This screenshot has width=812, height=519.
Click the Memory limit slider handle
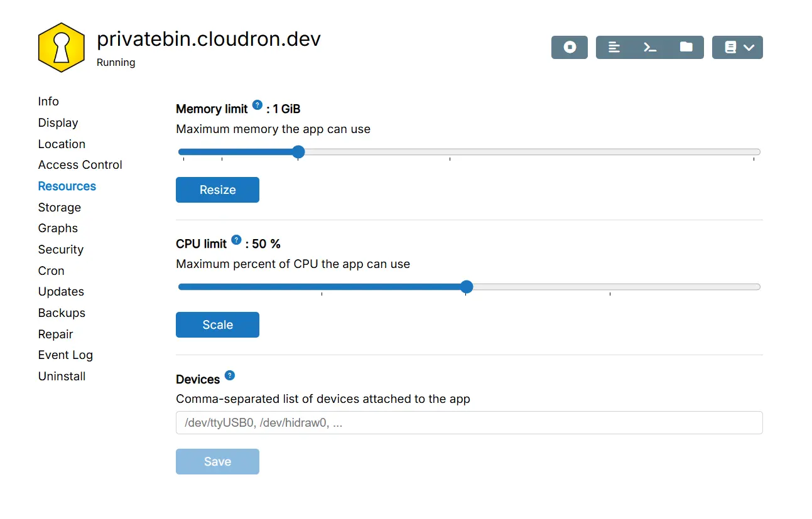pyautogui.click(x=298, y=152)
